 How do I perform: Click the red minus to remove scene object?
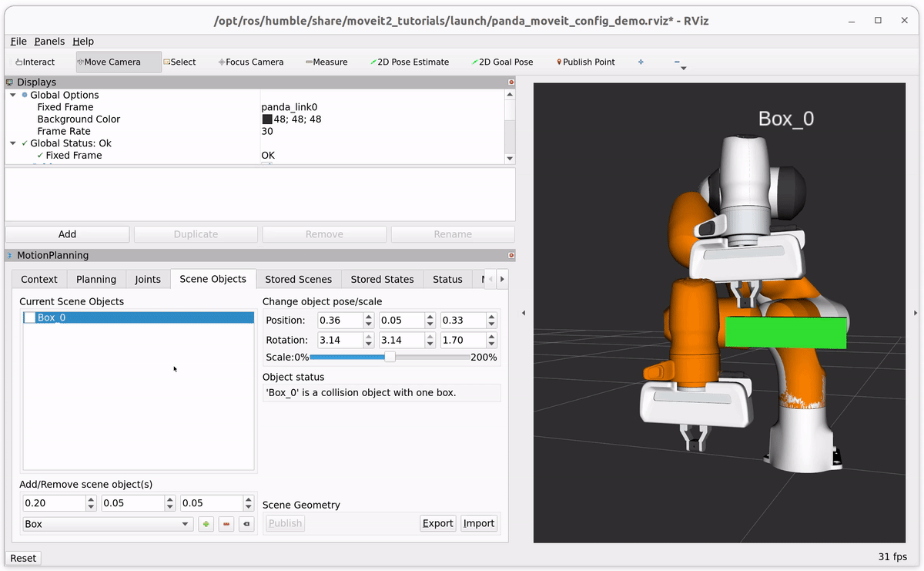[226, 523]
